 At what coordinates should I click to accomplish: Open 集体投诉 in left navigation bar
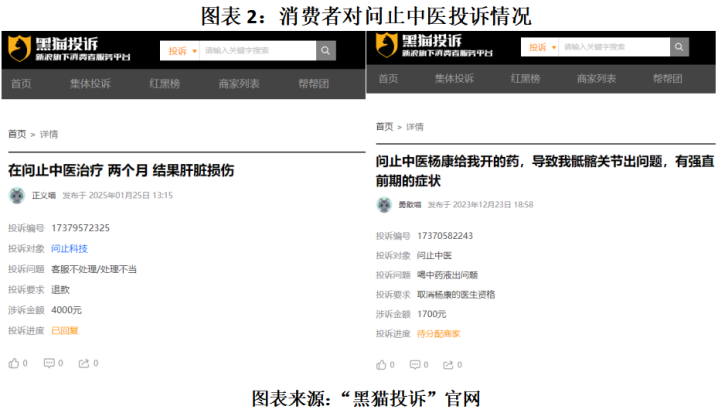(90, 84)
